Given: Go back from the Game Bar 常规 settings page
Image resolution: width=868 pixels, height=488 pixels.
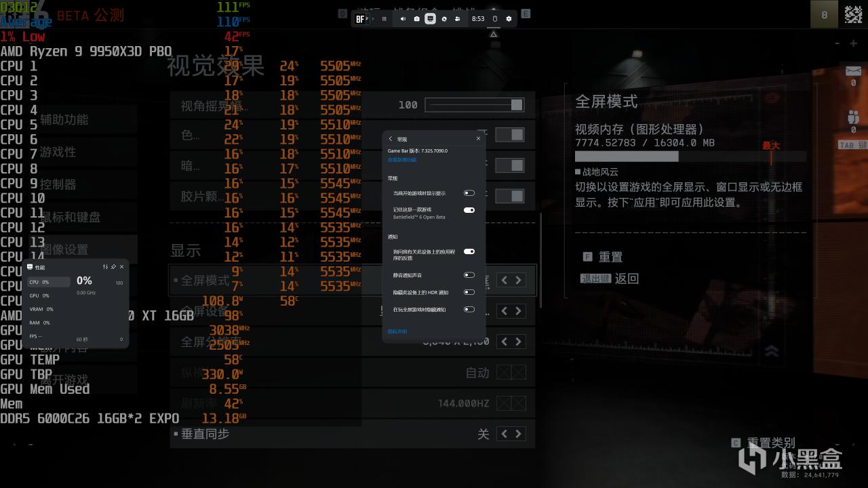Looking at the screenshot, I should pos(391,138).
